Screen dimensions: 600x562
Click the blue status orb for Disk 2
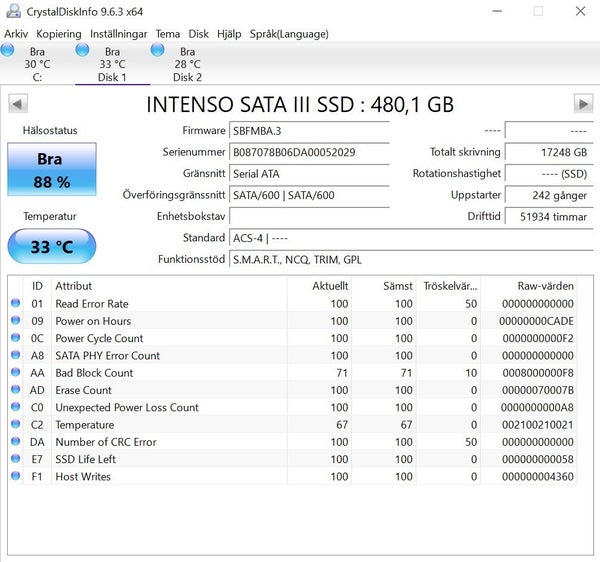click(157, 50)
